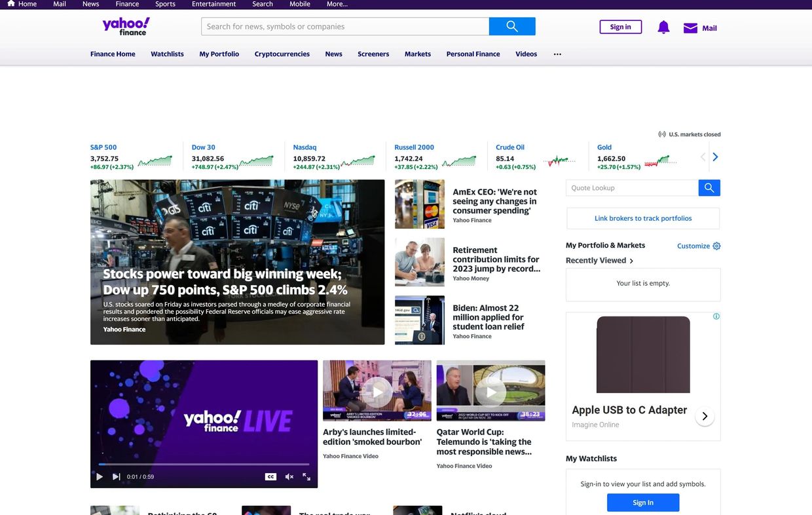The image size is (812, 515).
Task: Skip to next video in player
Action: click(116, 477)
